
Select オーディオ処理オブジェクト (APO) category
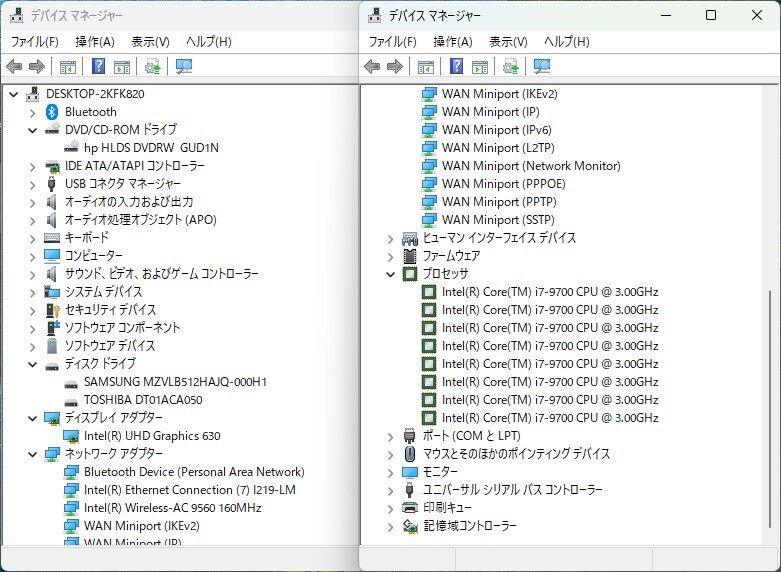click(140, 220)
